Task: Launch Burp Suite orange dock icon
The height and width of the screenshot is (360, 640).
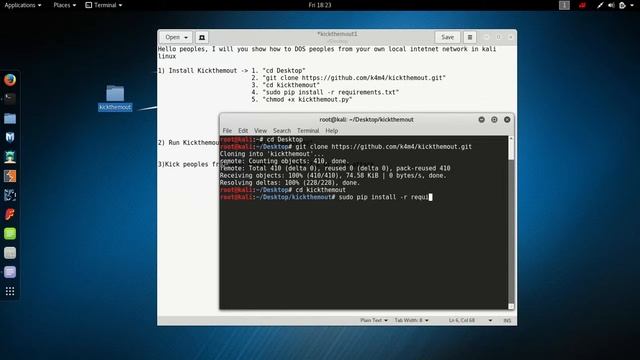Action: [10, 176]
